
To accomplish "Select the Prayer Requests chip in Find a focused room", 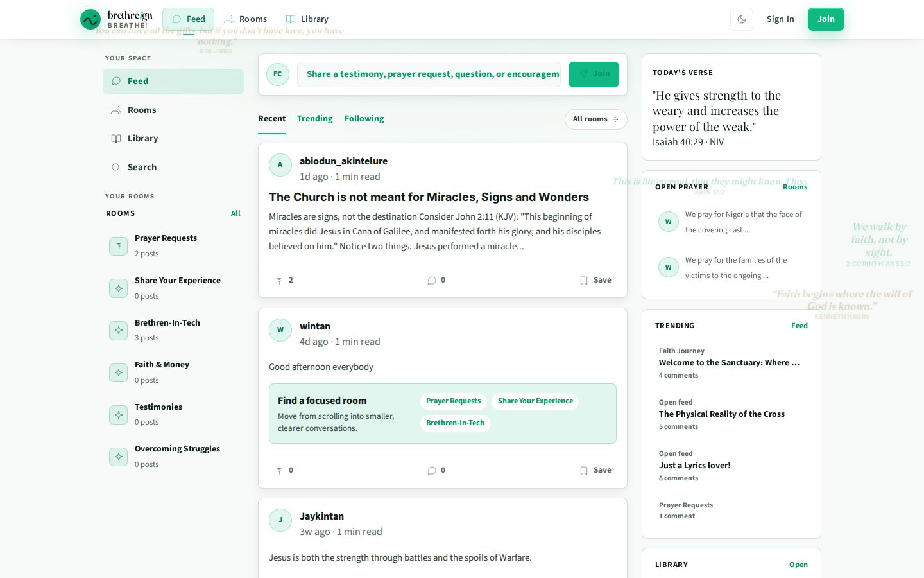I will click(454, 401).
